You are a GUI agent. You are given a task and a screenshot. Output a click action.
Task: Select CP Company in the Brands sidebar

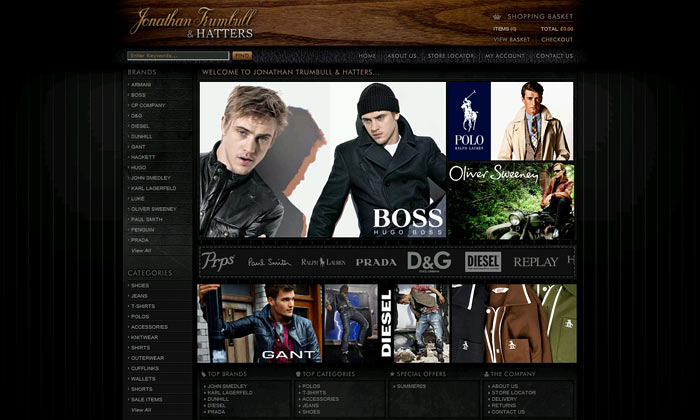pos(148,105)
